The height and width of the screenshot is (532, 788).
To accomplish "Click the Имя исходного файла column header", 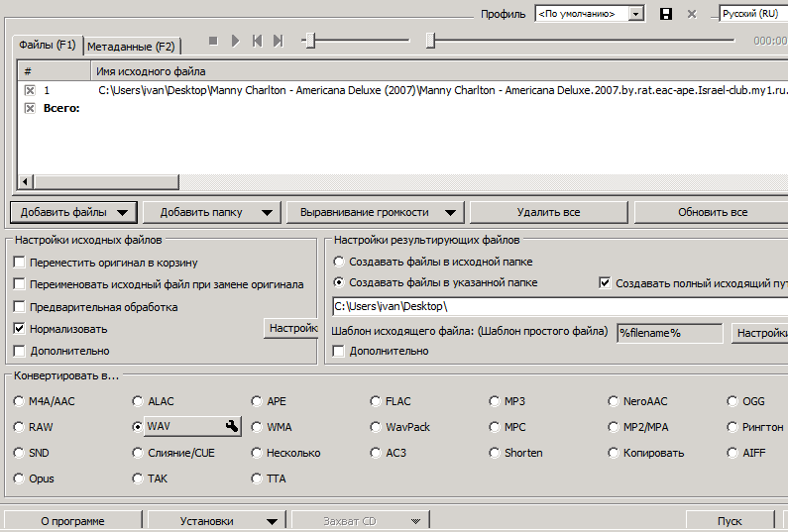I will (439, 71).
